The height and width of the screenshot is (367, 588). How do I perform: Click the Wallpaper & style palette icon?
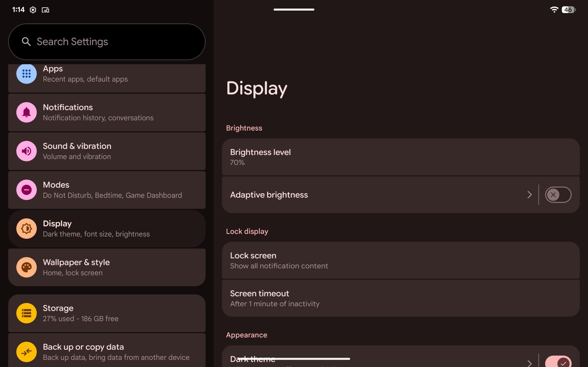tap(26, 267)
